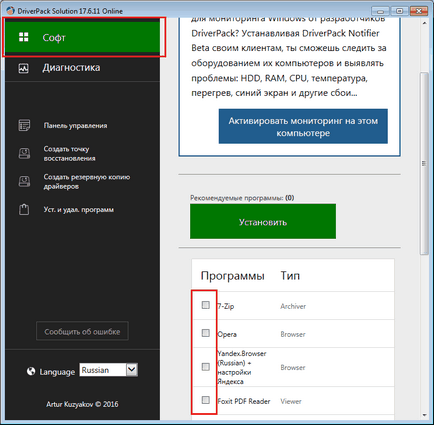The image size is (434, 425).
Task: Click the резервную копию драйверов icon
Action: (x=24, y=181)
